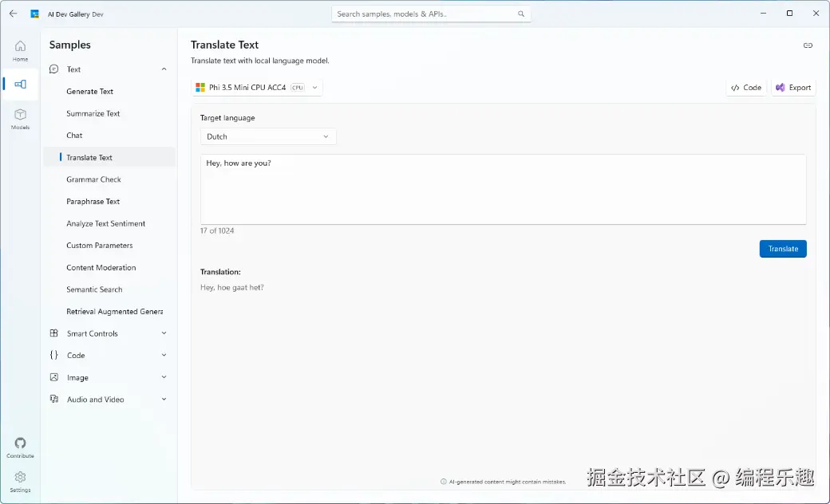The image size is (830, 504).
Task: Open the Home page from the sidebar
Action: pyautogui.click(x=20, y=49)
